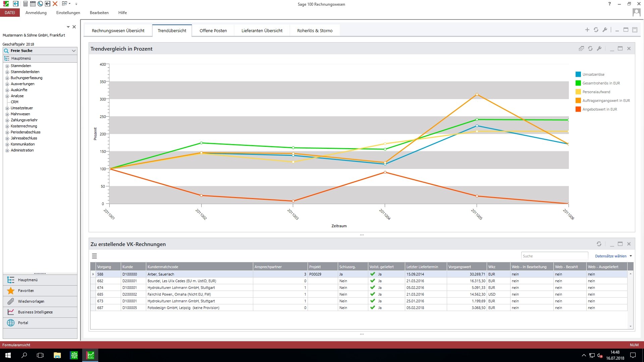The image size is (644, 362).
Task: Click the telephone icon in top toolbar
Action: coord(40,4)
